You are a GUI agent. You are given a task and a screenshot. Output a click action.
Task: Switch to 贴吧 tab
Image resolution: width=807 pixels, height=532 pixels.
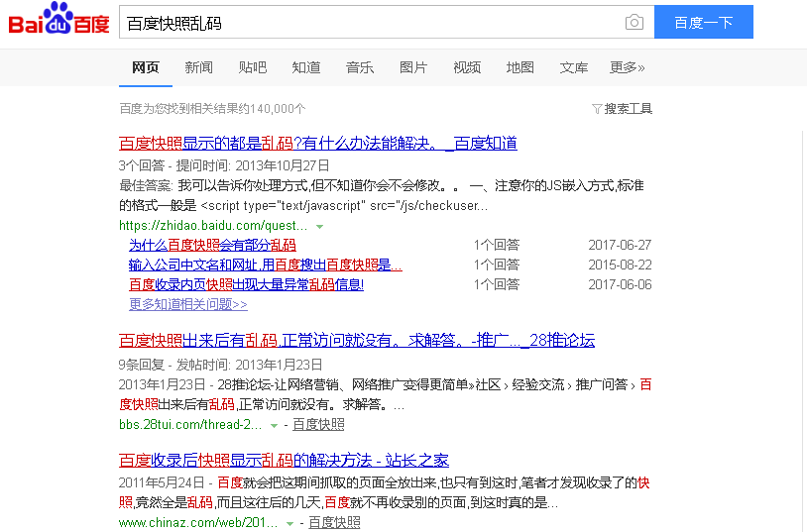pos(253,67)
